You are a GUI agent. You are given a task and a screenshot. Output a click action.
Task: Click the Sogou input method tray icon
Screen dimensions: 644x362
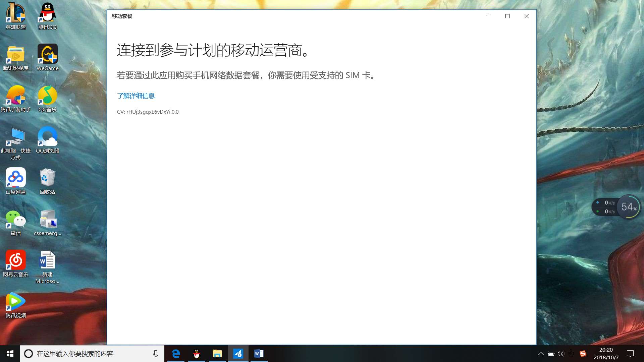tap(583, 354)
